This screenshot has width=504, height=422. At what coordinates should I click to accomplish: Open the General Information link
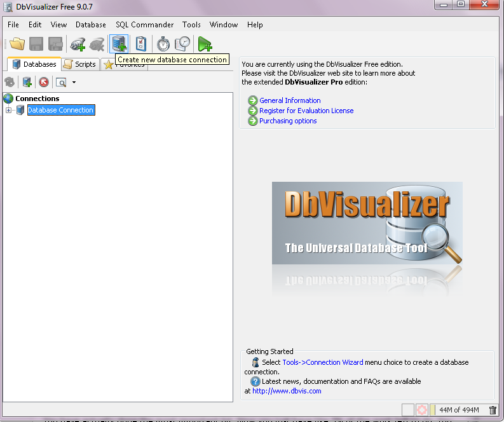(290, 100)
